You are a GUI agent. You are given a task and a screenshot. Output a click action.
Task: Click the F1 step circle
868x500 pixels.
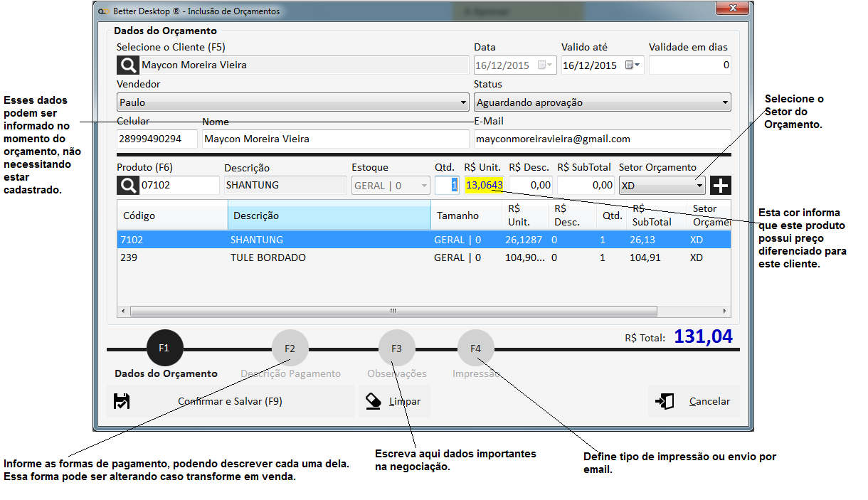coord(164,349)
